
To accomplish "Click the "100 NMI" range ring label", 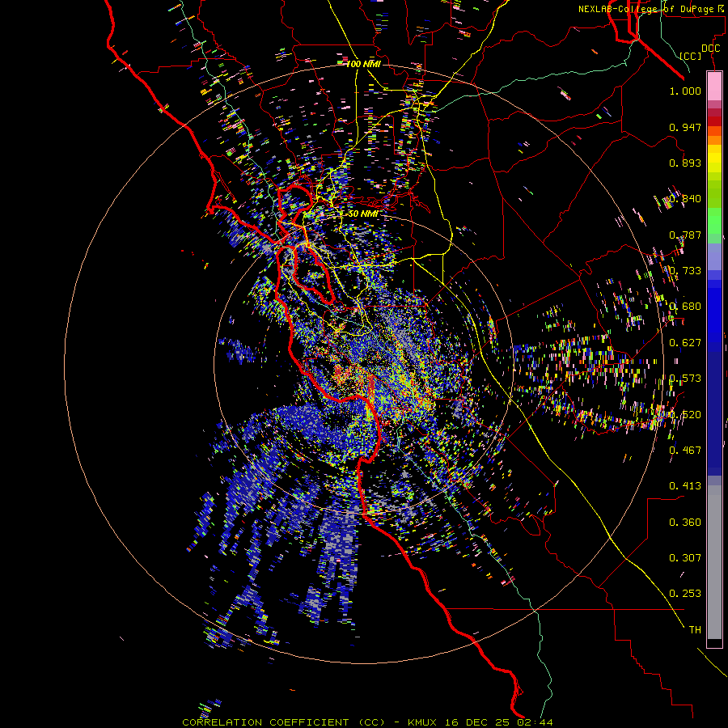I will click(363, 64).
